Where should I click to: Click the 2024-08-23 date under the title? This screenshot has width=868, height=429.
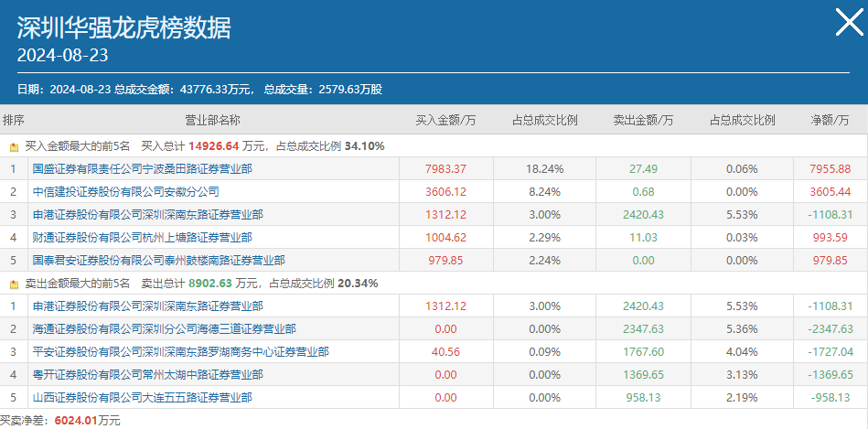pos(62,56)
